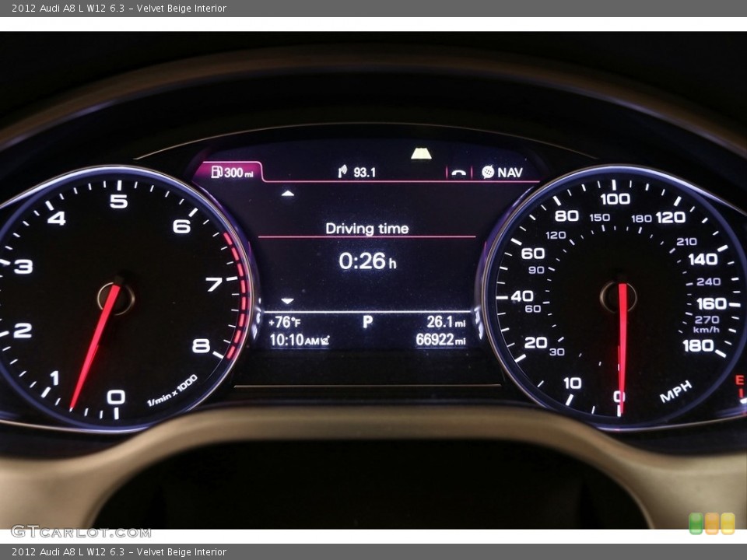Tap the 60 MPH mark on the speedometer
The height and width of the screenshot is (560, 747).
[533, 254]
